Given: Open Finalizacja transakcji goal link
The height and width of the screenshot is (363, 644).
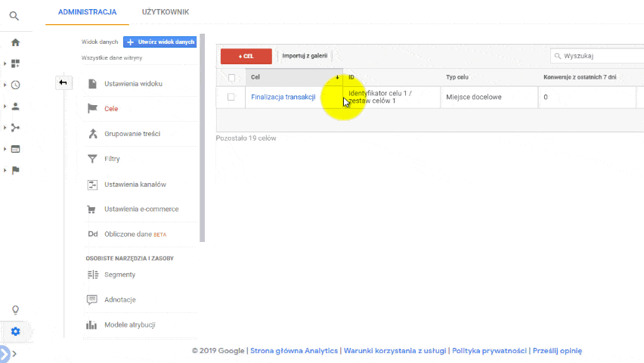Looking at the screenshot, I should pos(283,97).
